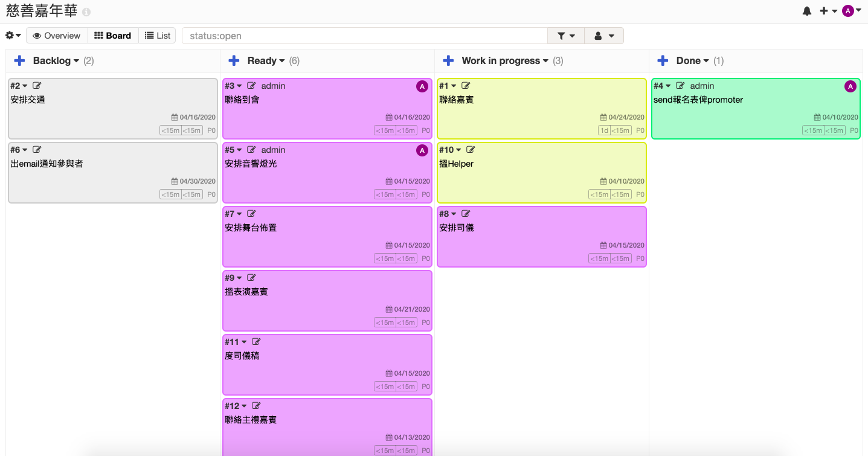Switch to List view
The height and width of the screenshot is (456, 868).
[157, 36]
